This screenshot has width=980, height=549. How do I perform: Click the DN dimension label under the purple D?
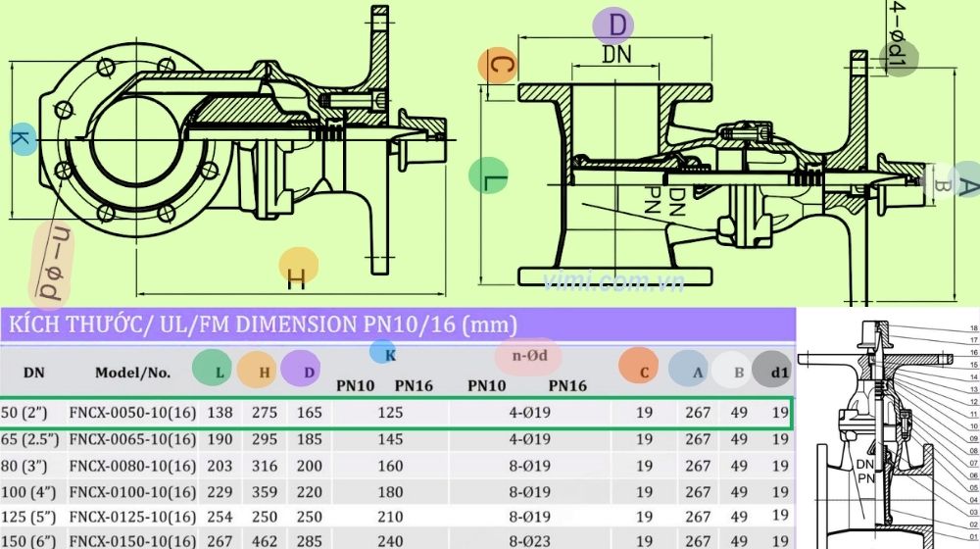[x=616, y=54]
